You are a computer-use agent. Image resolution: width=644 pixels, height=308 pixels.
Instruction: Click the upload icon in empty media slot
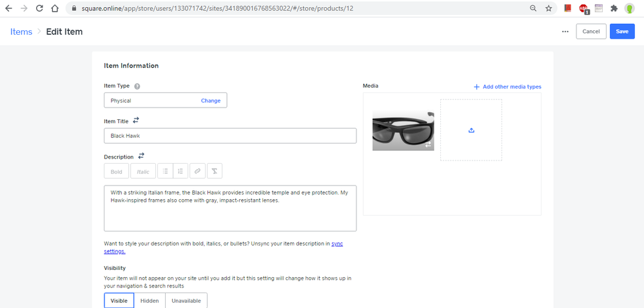[x=471, y=130]
